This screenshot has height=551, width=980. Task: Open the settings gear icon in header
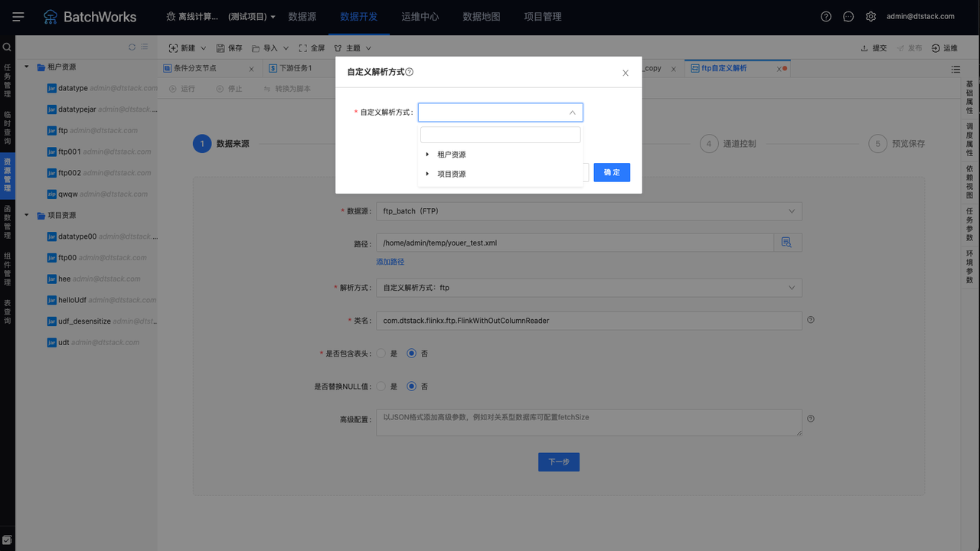(871, 16)
